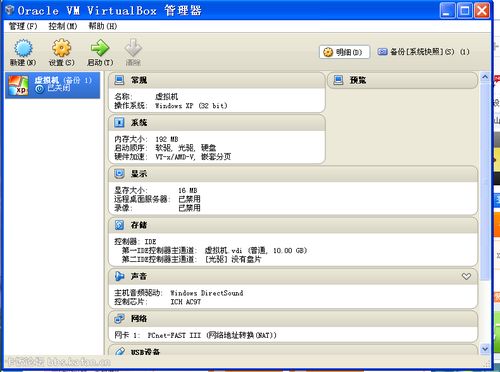Open the 存储 section header link

point(139,225)
